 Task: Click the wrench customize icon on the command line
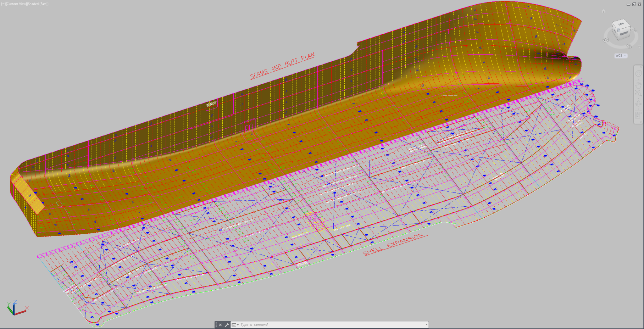[x=227, y=325]
